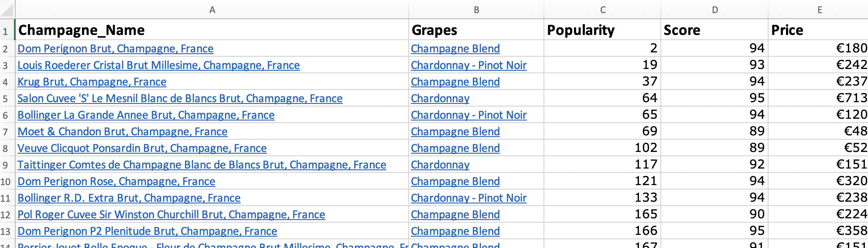Select the €713 price cell
This screenshot has height=248, width=868.
[818, 98]
